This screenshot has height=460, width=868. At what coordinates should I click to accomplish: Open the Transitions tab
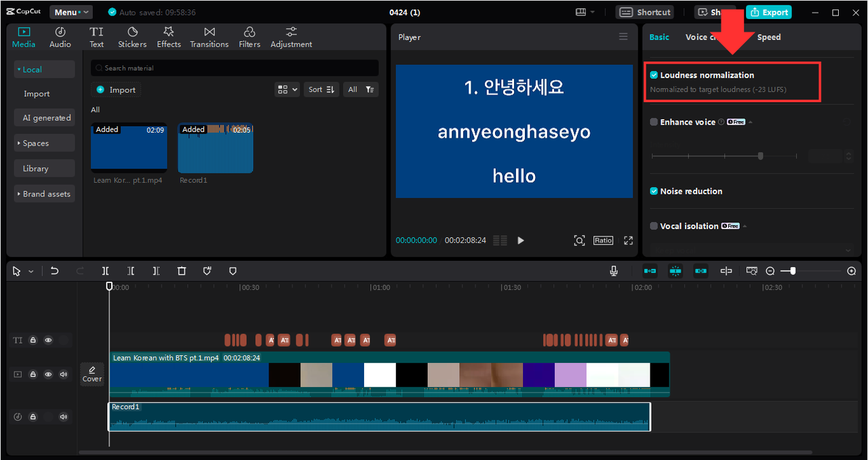210,37
